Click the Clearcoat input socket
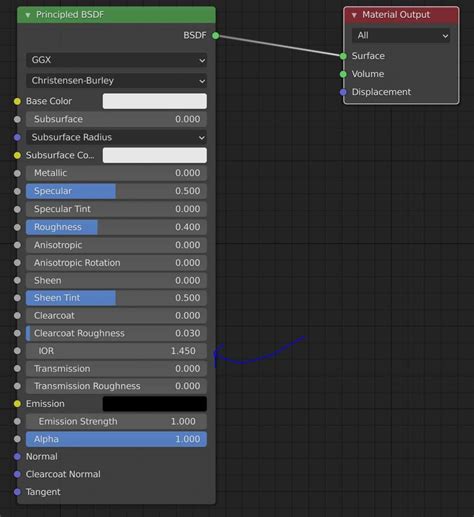This screenshot has width=474, height=517. point(17,316)
